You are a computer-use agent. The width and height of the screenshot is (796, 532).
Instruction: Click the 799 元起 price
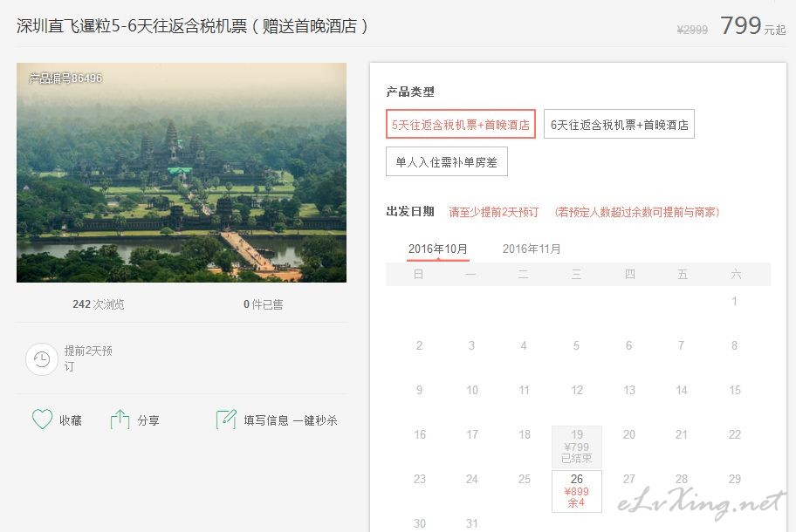(x=753, y=25)
